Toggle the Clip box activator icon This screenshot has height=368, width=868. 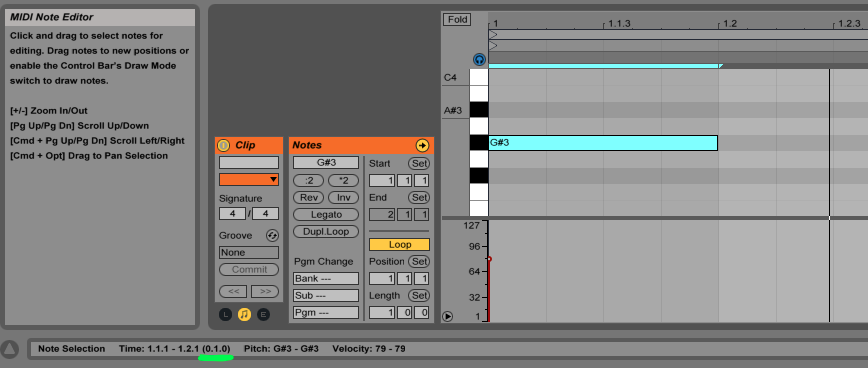pos(224,146)
